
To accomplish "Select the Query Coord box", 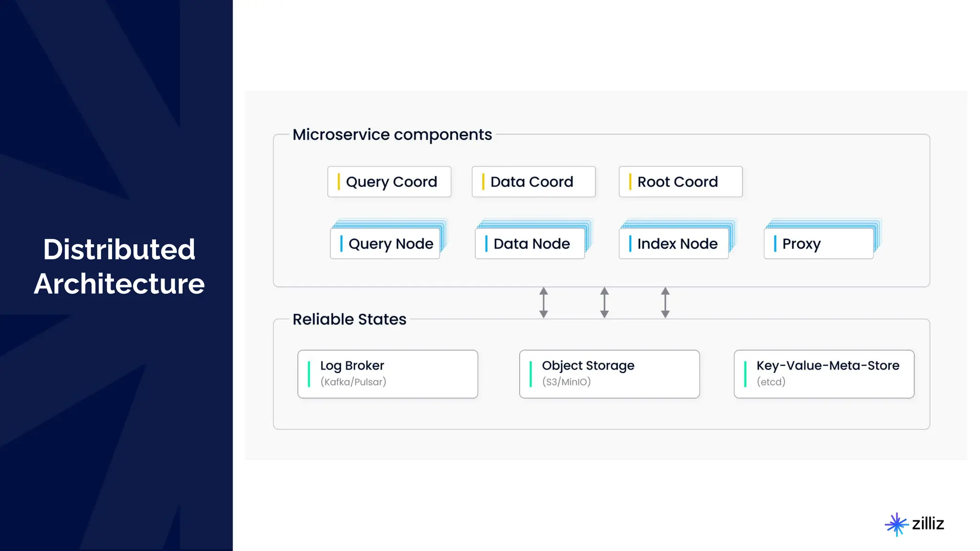I will tap(389, 182).
